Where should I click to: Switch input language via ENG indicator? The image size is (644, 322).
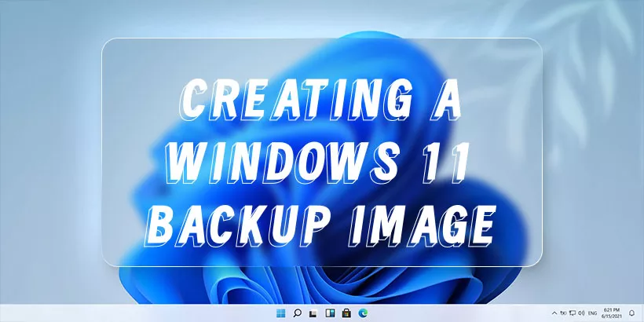pyautogui.click(x=593, y=313)
